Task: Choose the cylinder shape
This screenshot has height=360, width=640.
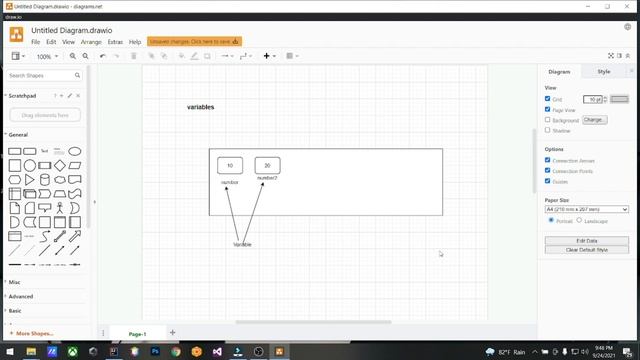Action: (44, 180)
